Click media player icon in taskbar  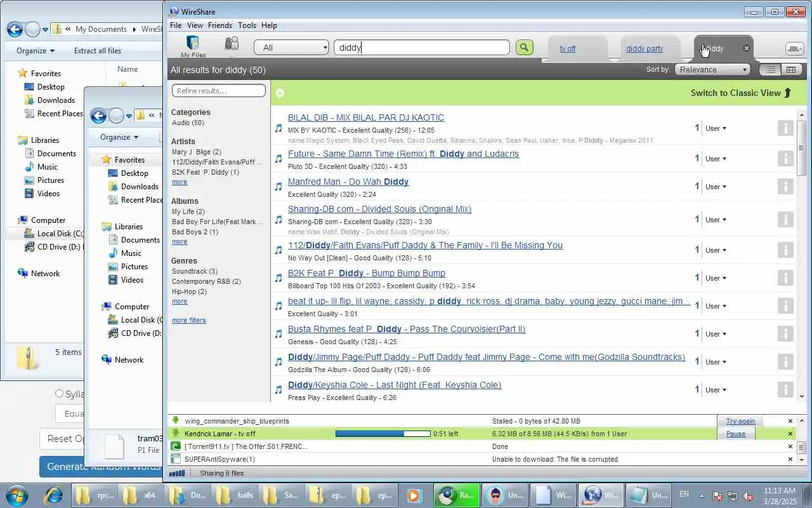[414, 495]
